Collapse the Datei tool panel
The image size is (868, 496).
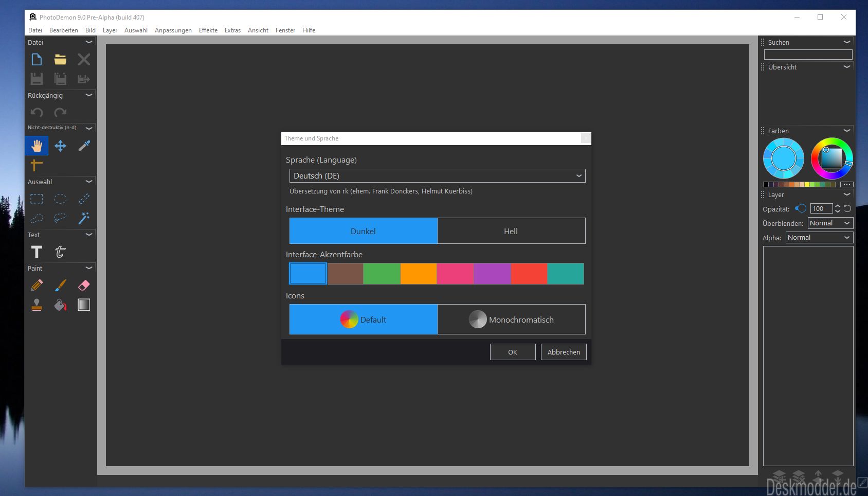click(x=89, y=42)
